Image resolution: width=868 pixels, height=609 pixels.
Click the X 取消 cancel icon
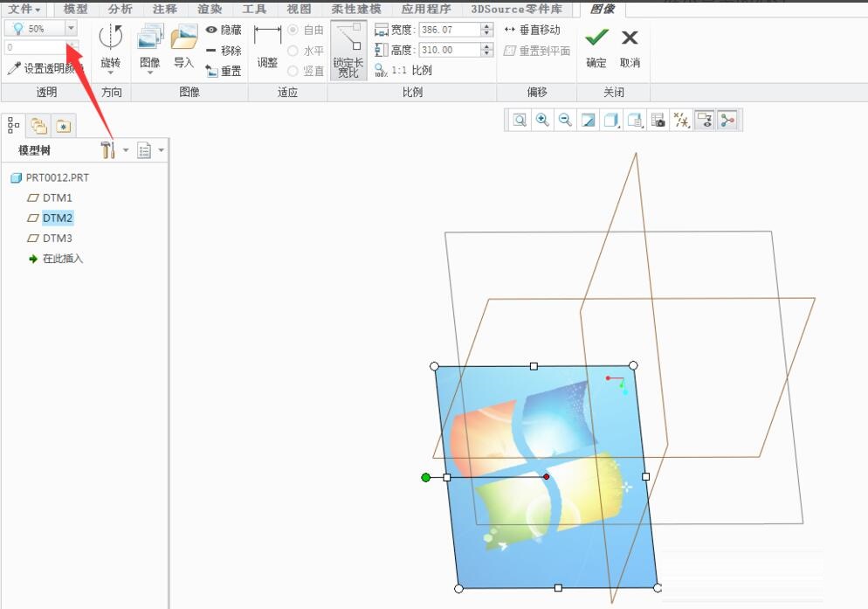tap(630, 38)
